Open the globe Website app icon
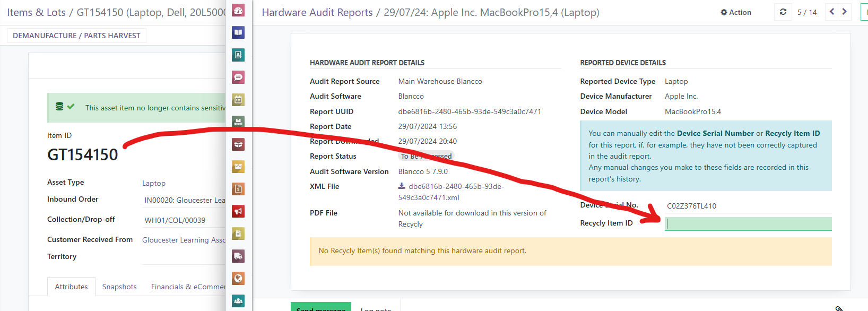 click(x=238, y=279)
